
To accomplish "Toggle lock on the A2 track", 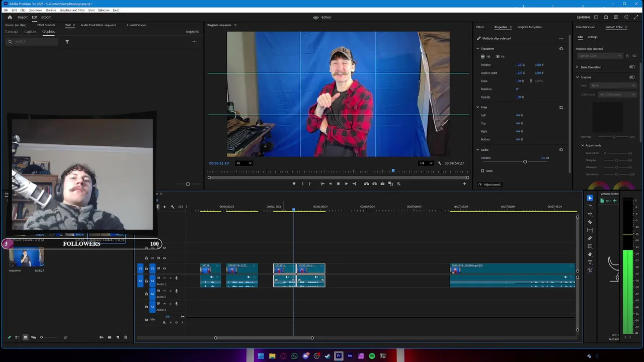I will 146,294.
